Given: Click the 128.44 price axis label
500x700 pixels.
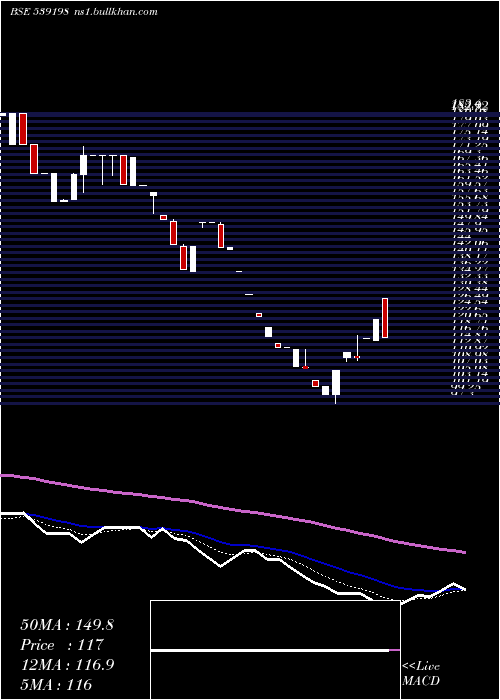Looking at the screenshot, I should click(x=469, y=289).
